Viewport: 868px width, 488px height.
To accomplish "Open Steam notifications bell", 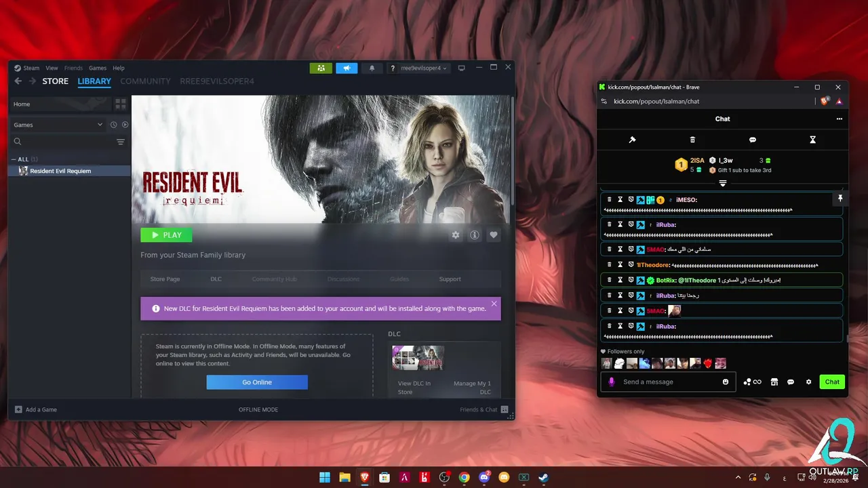I will (372, 68).
